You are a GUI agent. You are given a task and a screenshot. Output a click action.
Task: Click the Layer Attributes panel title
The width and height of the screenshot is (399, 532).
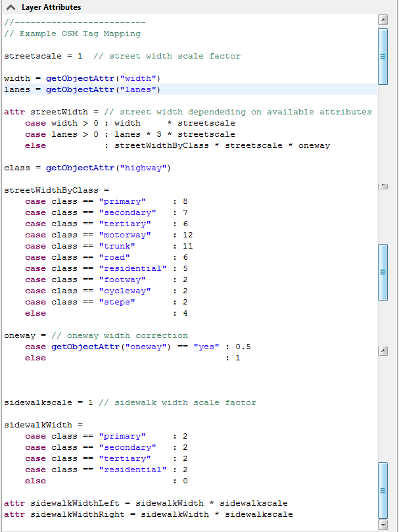tap(51, 7)
